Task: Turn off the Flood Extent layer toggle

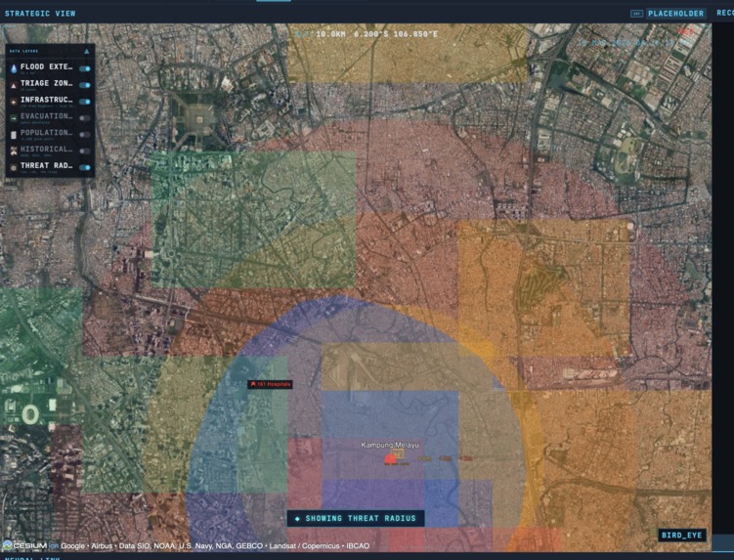Action: [x=85, y=68]
